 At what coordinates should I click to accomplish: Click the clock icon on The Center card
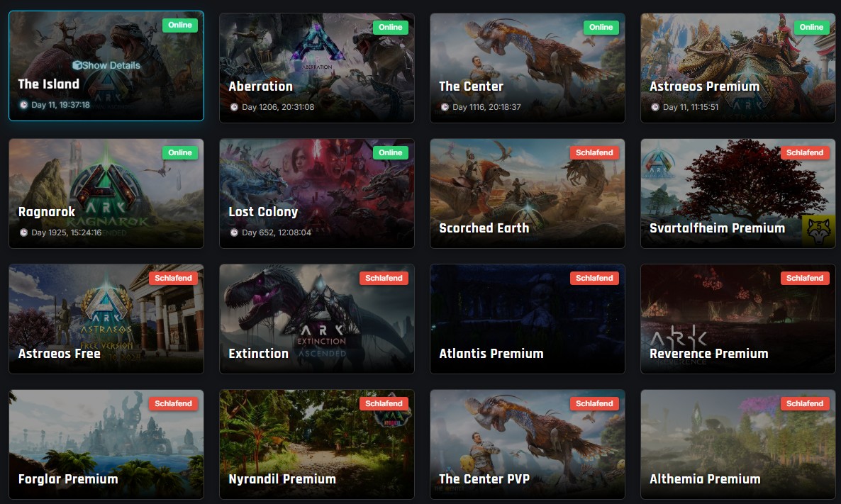(x=445, y=107)
